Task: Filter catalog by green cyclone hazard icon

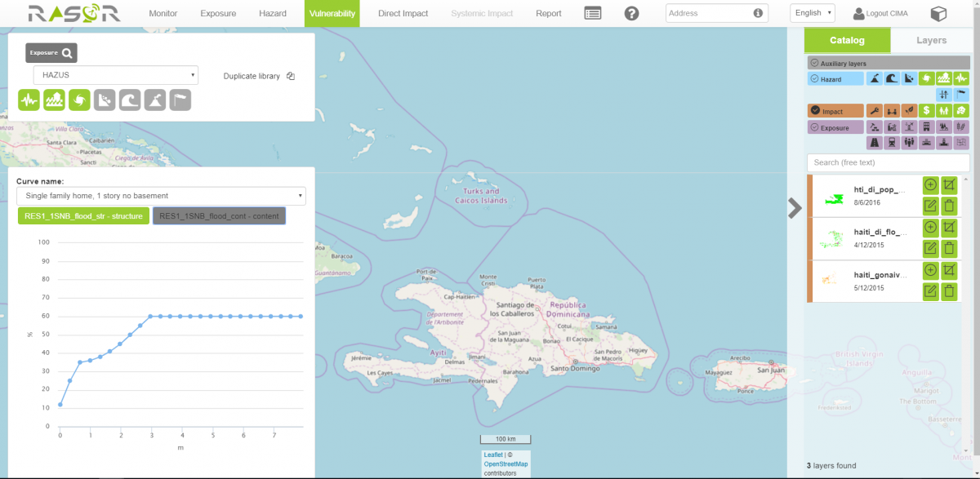Action: pos(926,79)
